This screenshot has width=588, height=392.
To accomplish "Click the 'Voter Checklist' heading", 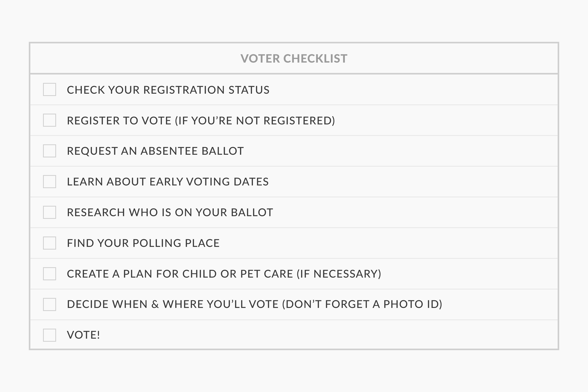I will (x=294, y=59).
